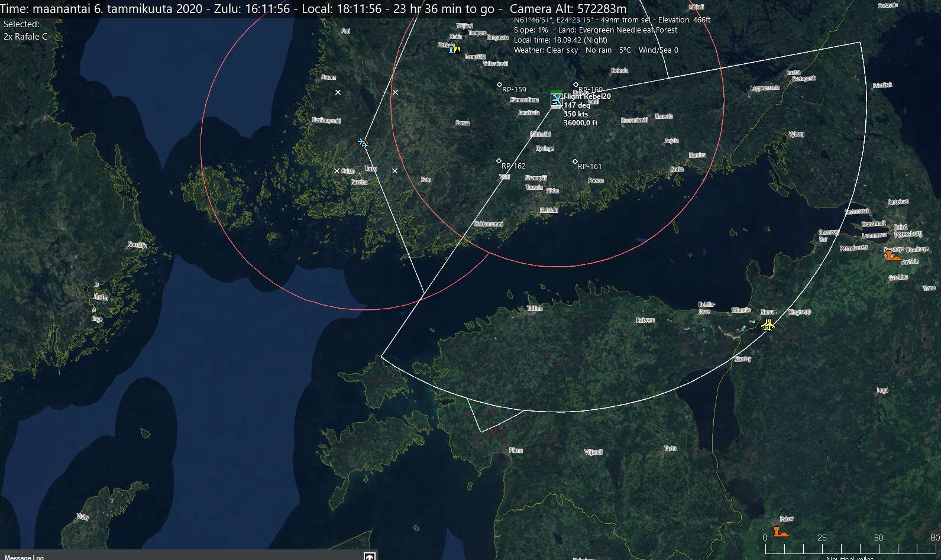Select the yellow aircraft icon near Narva
This screenshot has height=560, width=941.
tap(768, 325)
